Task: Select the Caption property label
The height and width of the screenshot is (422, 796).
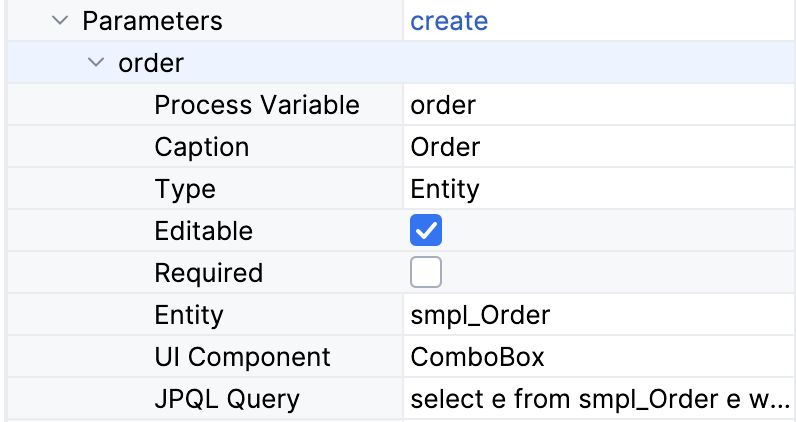Action: [x=202, y=147]
